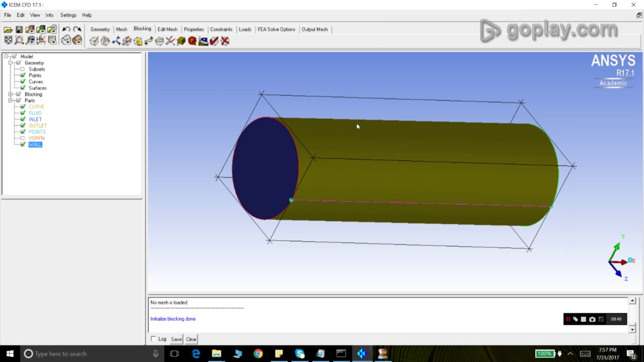Select the Transform Blocks tool
This screenshot has width=644, height=362.
(x=159, y=41)
